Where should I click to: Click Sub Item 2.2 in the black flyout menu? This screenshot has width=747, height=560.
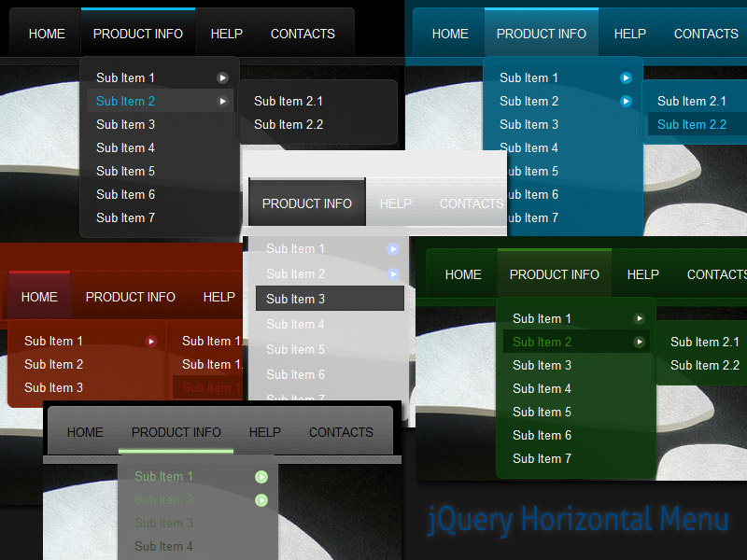pyautogui.click(x=288, y=124)
